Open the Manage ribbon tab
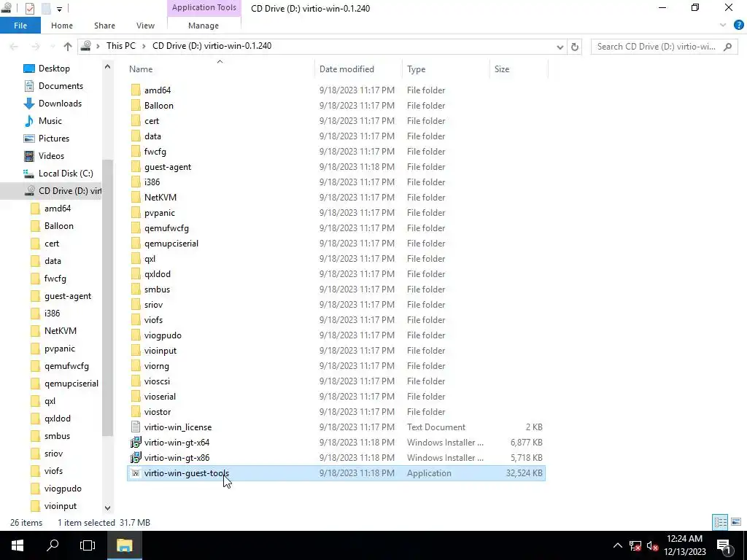This screenshot has height=560, width=747. [204, 26]
